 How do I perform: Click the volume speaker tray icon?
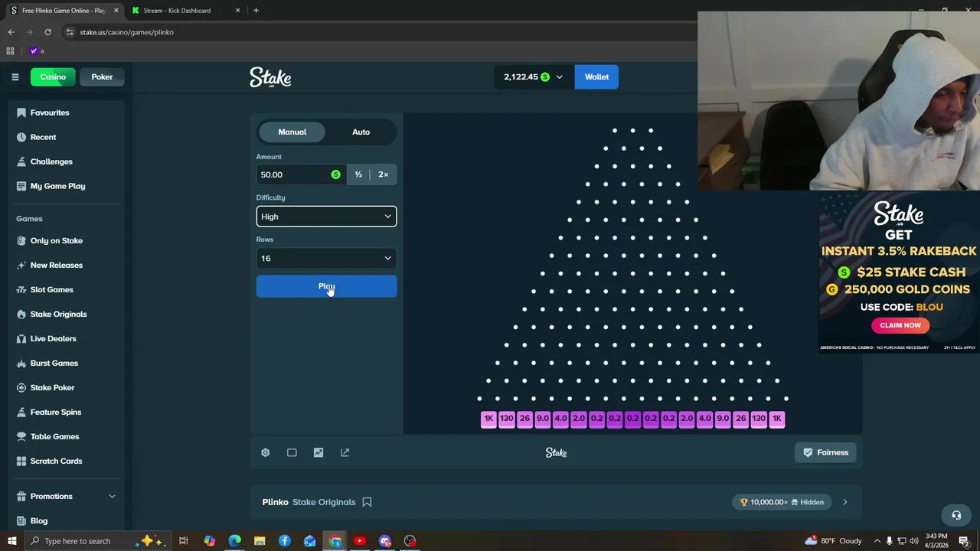913,541
